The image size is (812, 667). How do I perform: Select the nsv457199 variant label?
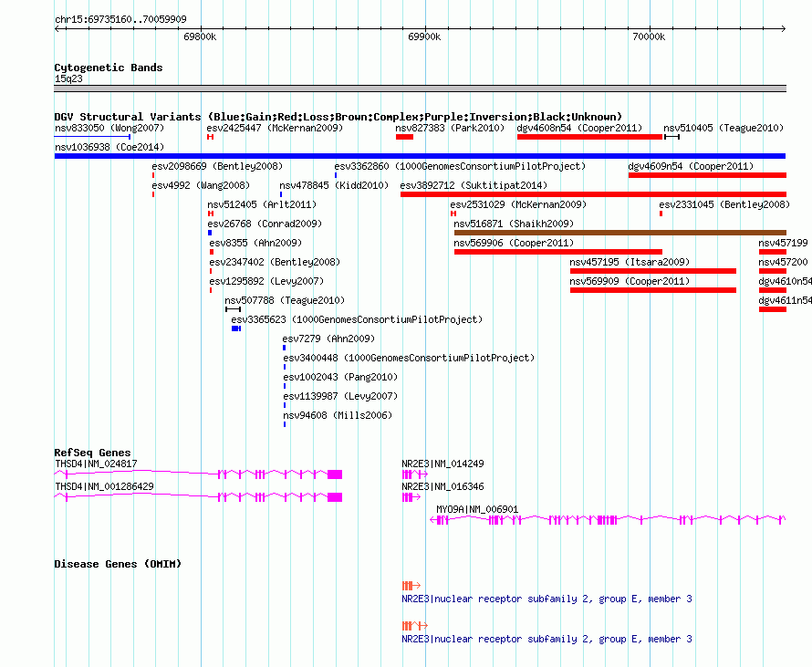(x=783, y=243)
